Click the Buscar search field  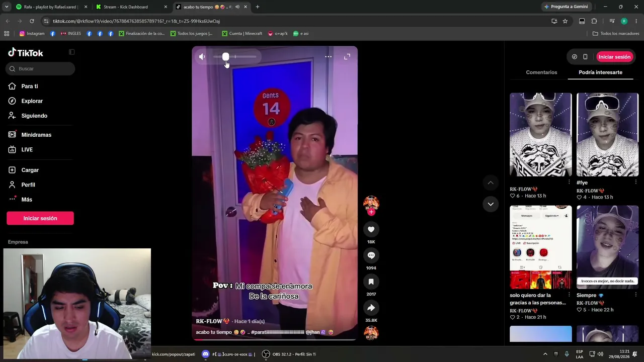click(x=40, y=69)
